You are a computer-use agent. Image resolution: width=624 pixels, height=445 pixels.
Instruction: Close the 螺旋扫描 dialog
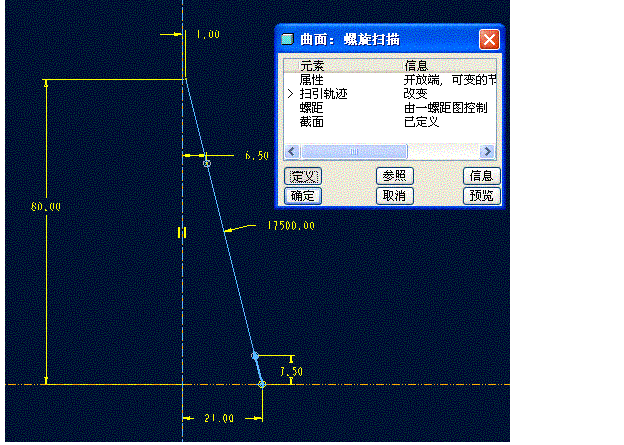click(x=489, y=40)
